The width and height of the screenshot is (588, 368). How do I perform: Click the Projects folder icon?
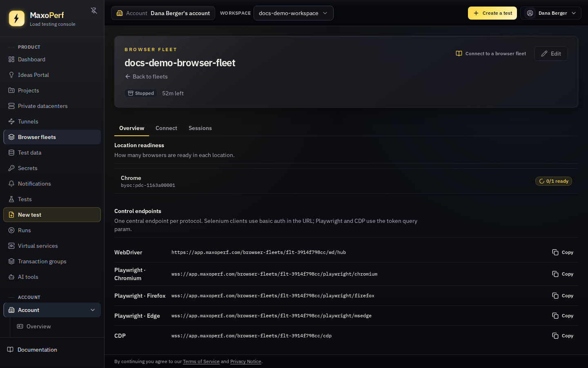(x=11, y=90)
